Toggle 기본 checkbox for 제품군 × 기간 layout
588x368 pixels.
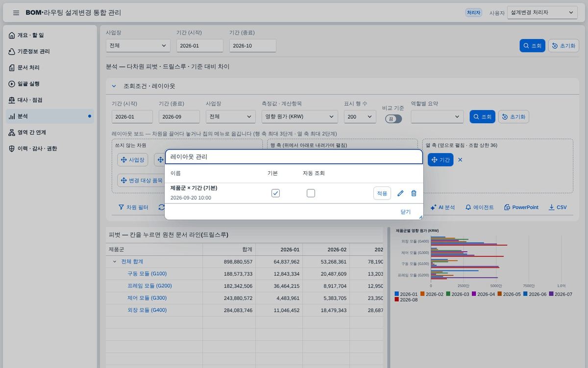tap(275, 193)
